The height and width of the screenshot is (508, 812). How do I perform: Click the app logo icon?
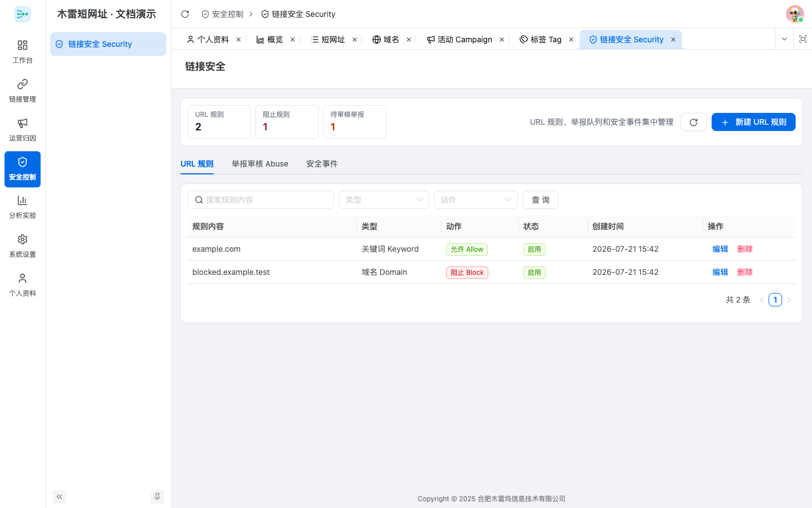tap(23, 14)
